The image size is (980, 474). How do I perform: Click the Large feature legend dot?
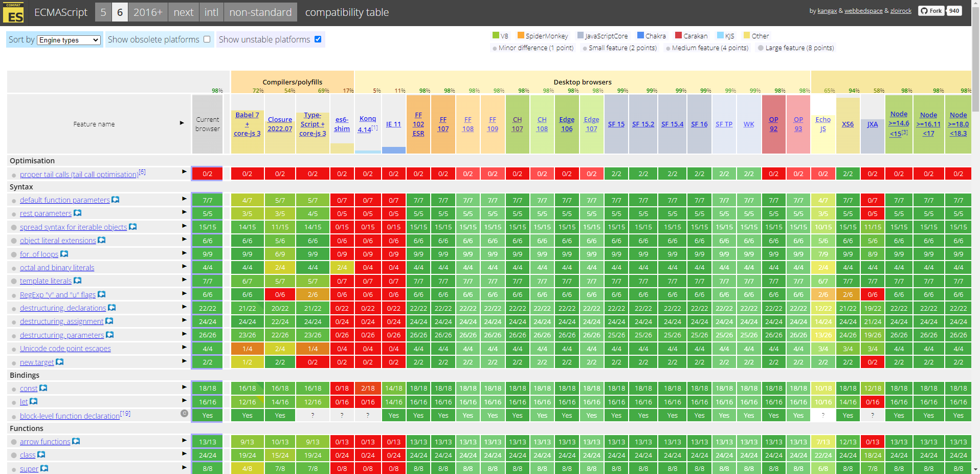761,48
